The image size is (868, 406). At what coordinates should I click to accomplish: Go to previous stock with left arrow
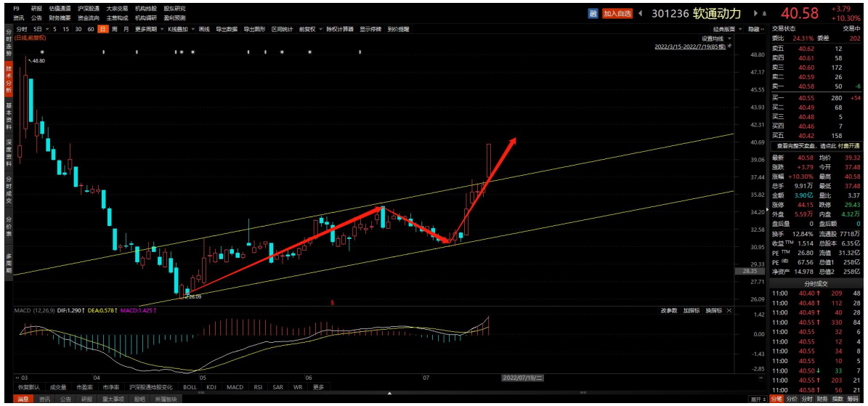[x=641, y=14]
